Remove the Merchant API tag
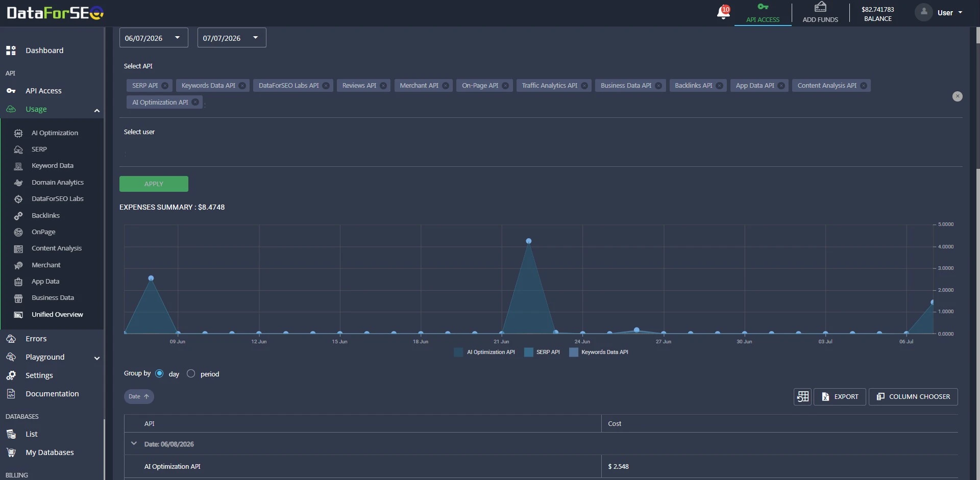The height and width of the screenshot is (480, 980). click(446, 86)
